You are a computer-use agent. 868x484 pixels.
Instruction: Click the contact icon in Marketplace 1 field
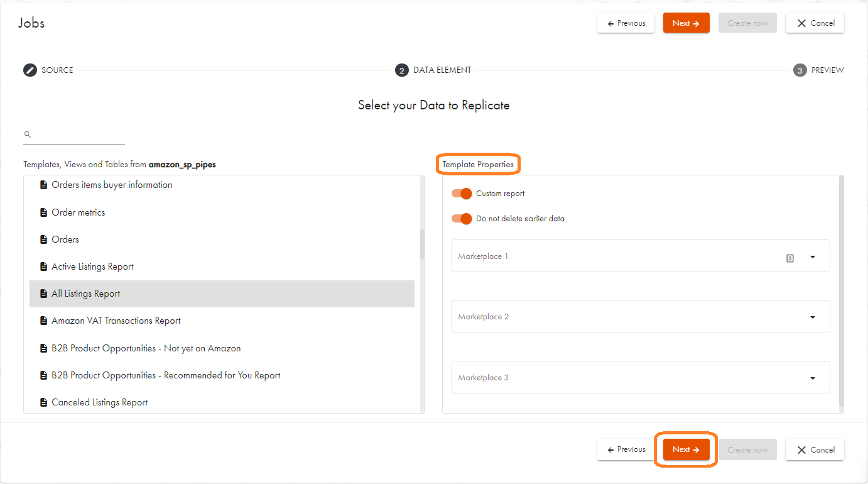[790, 258]
